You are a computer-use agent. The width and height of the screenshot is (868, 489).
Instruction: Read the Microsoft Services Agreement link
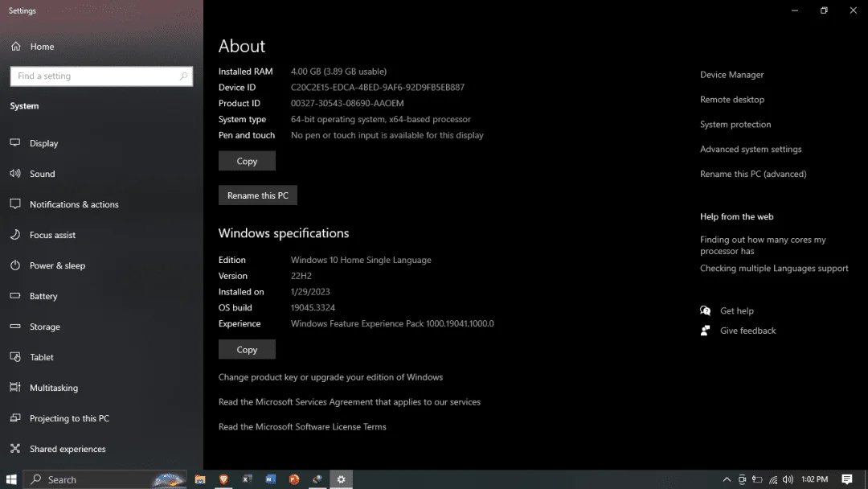tap(350, 402)
